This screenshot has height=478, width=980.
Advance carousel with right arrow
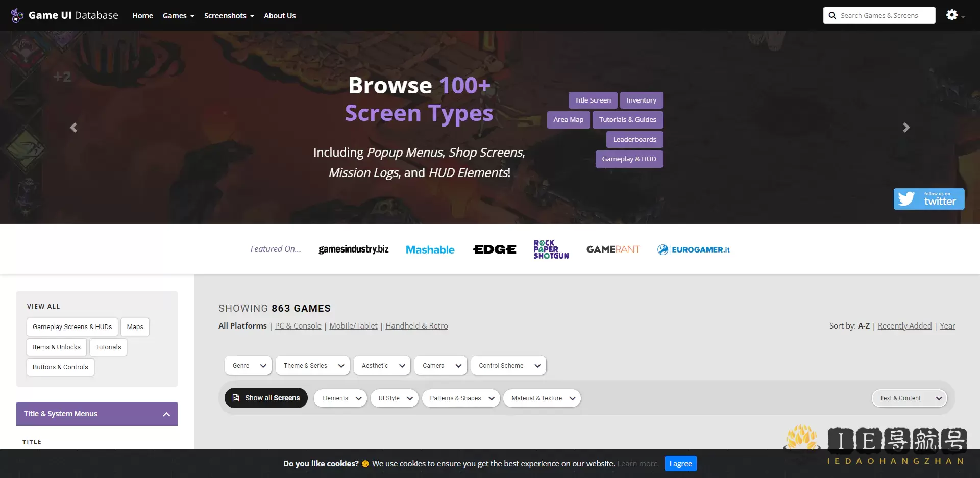[x=906, y=127]
